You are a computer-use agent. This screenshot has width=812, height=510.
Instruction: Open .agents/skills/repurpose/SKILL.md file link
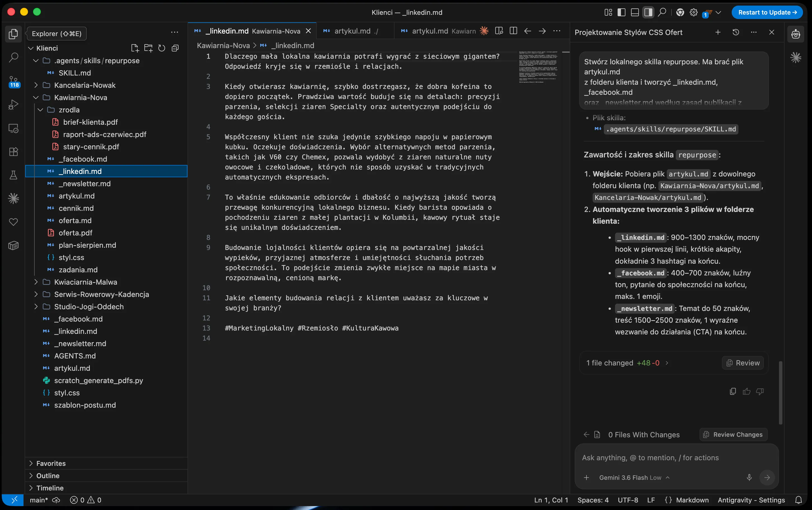[671, 129]
